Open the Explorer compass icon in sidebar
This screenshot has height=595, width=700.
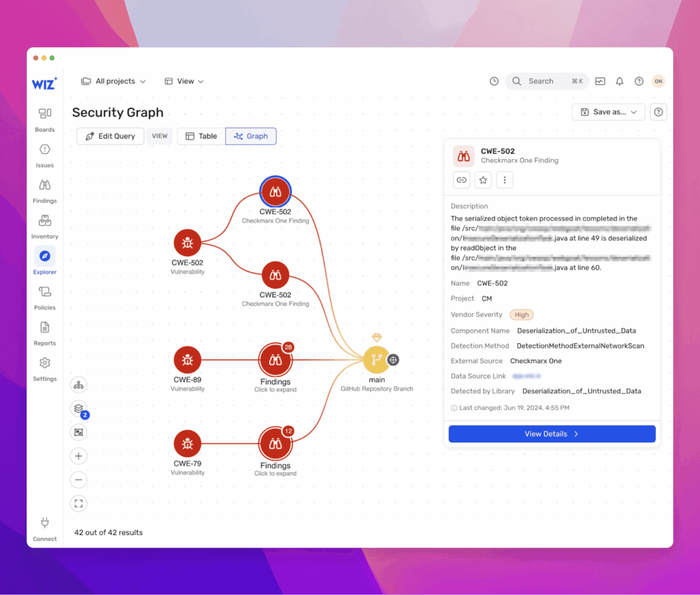[45, 256]
